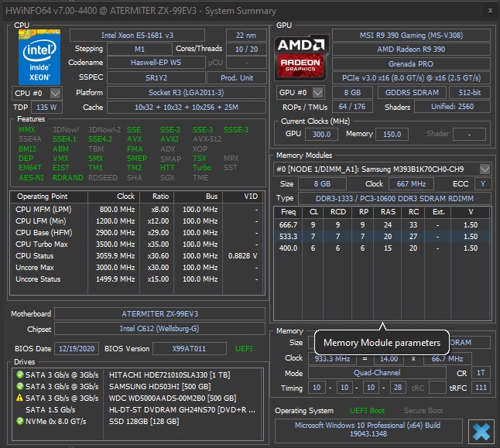Close the System Summary window from title bar
The width and height of the screenshot is (500, 448).
tap(490, 11)
